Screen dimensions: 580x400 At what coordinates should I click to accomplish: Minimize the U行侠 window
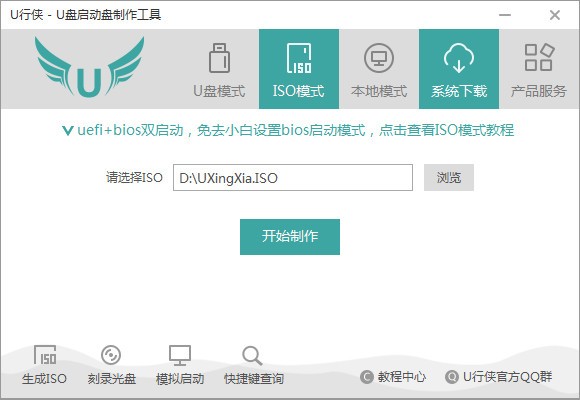505,15
